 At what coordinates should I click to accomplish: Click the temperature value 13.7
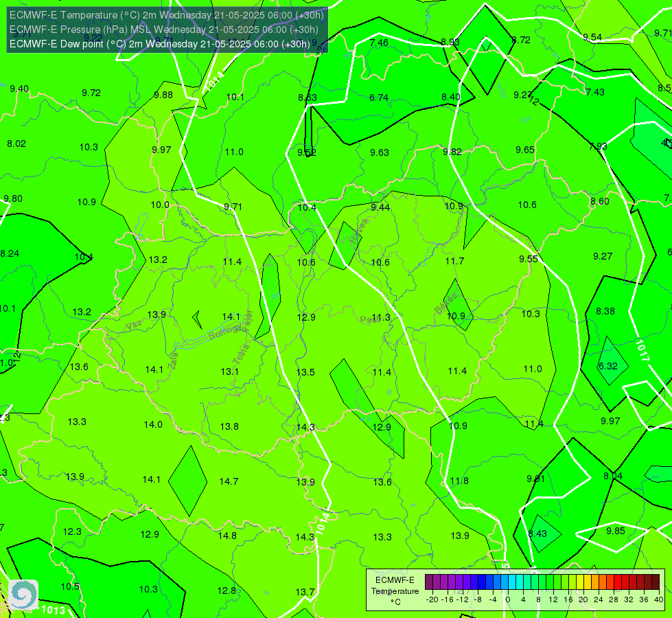click(x=305, y=593)
